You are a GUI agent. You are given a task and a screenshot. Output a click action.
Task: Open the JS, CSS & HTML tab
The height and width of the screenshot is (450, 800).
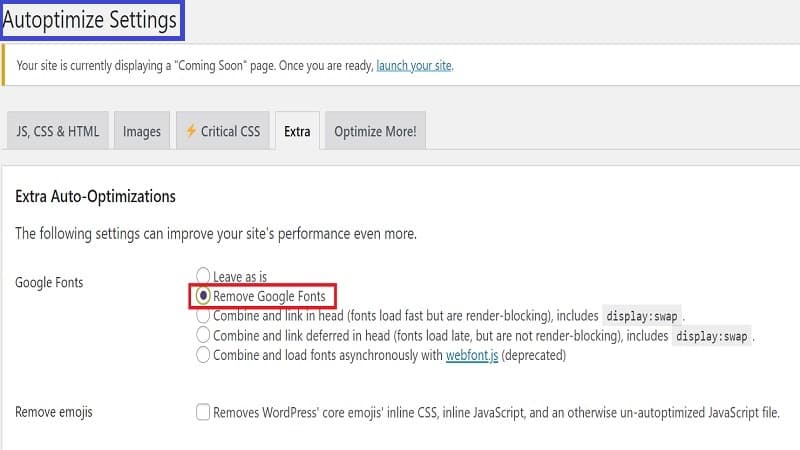point(56,131)
